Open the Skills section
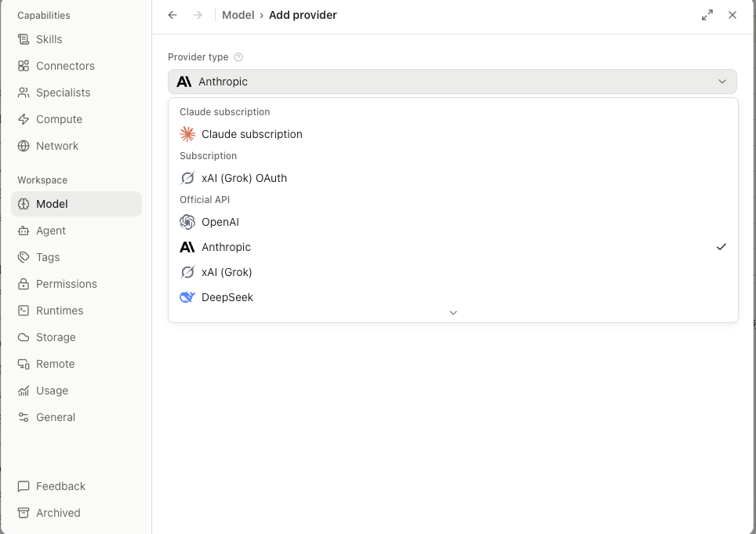The image size is (756, 534). click(x=76, y=39)
